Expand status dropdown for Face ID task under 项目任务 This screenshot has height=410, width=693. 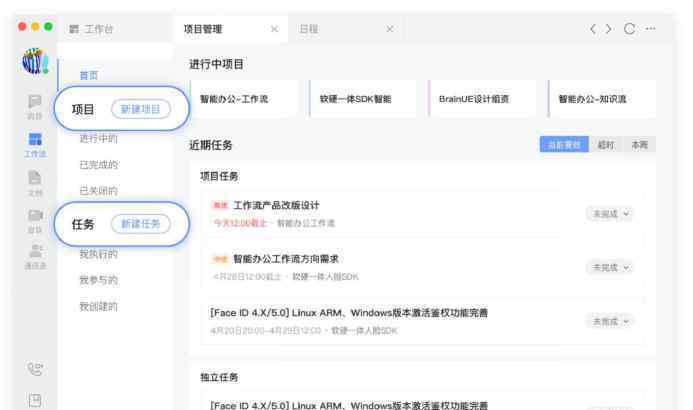click(610, 321)
